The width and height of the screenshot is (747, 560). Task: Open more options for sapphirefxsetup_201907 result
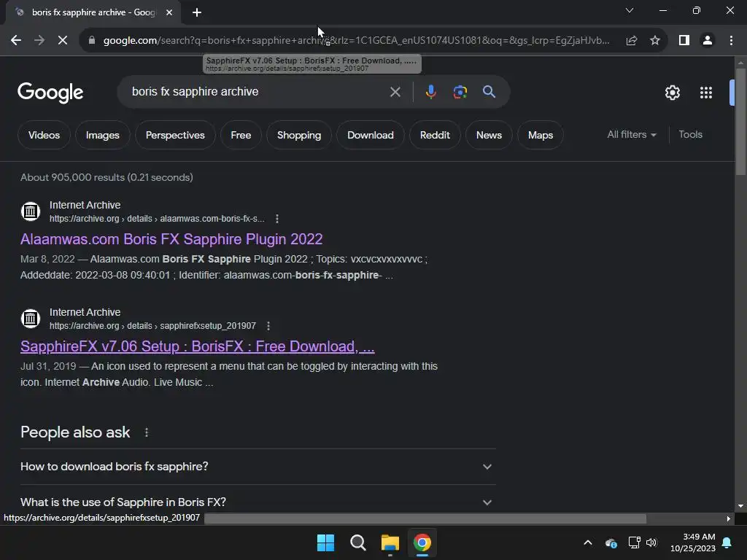coord(268,326)
